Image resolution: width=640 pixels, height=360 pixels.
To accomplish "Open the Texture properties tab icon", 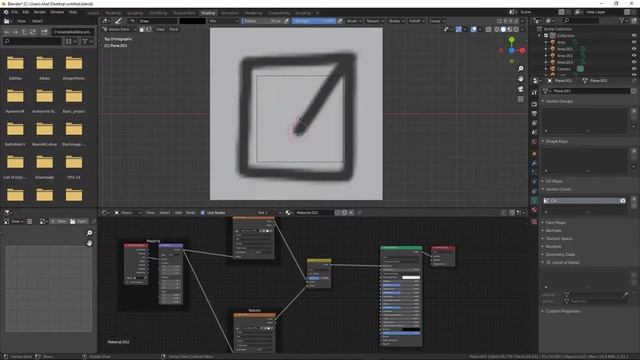I will click(534, 222).
